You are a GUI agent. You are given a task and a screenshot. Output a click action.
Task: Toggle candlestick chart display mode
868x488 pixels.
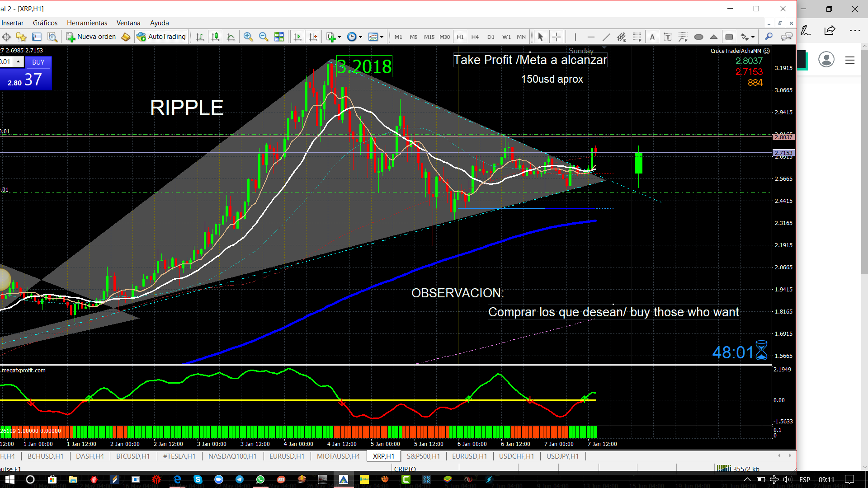[x=215, y=37]
